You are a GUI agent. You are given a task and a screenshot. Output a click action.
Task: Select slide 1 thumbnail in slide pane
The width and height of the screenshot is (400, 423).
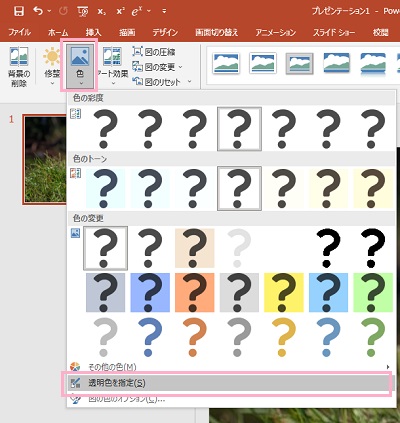click(x=44, y=159)
